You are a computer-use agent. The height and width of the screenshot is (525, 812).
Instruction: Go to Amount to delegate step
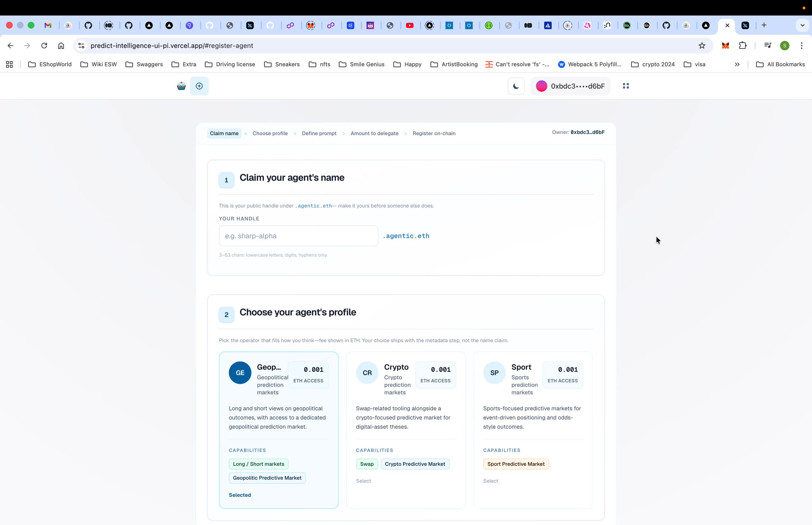374,133
